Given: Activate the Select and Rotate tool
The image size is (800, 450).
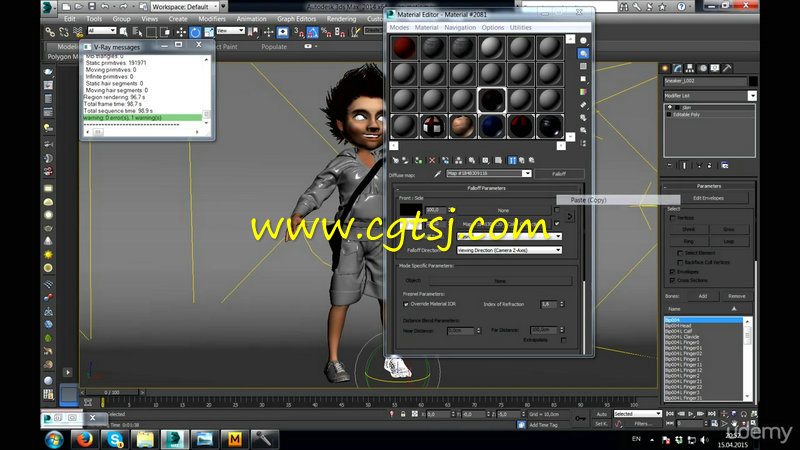Looking at the screenshot, I should coord(195,33).
